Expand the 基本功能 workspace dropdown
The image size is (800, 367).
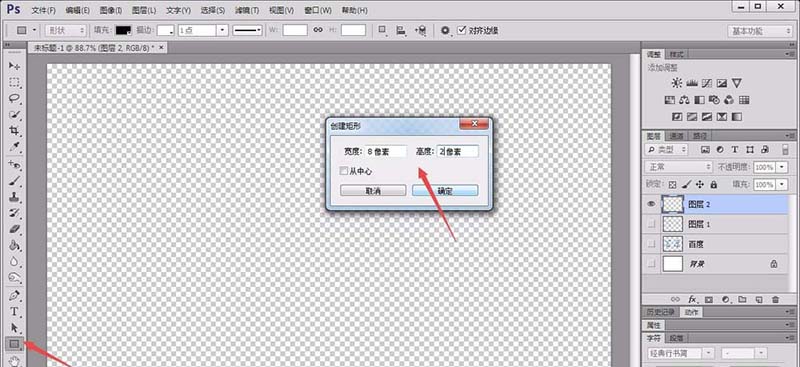point(760,31)
